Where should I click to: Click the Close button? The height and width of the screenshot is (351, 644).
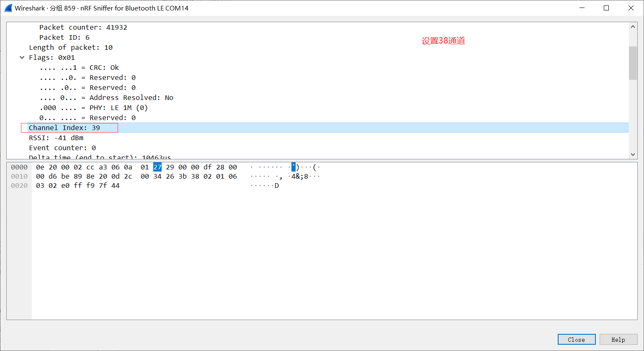pyautogui.click(x=577, y=340)
